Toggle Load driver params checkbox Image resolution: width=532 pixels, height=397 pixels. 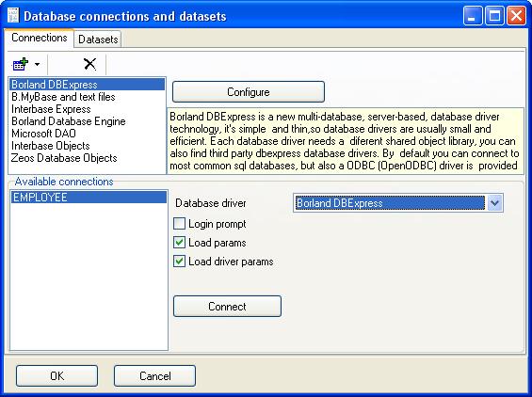coord(179,262)
